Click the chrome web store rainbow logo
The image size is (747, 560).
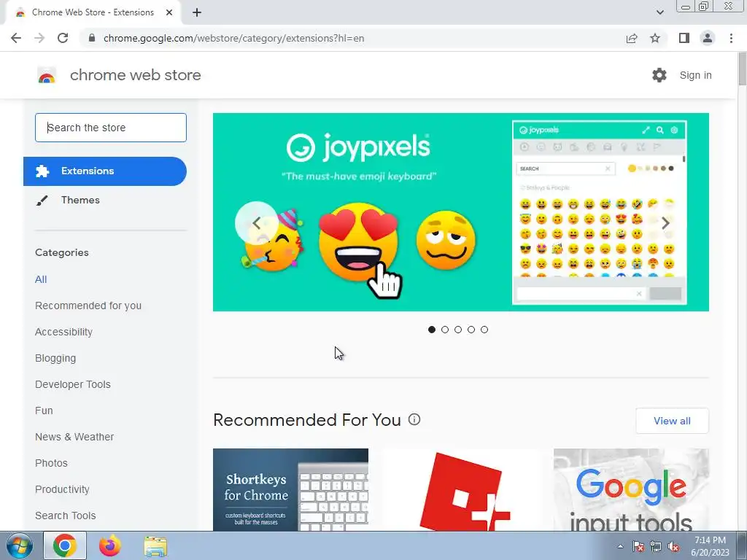[x=47, y=75]
